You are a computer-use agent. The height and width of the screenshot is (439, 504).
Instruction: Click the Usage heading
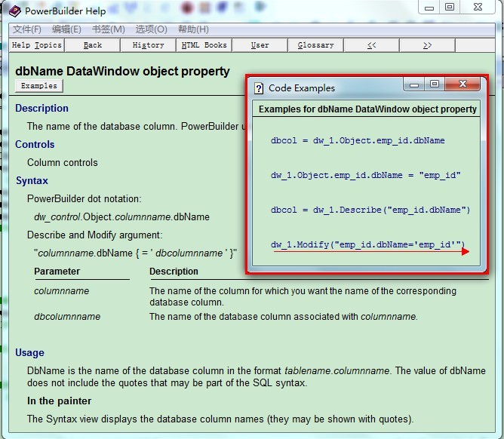pos(29,352)
